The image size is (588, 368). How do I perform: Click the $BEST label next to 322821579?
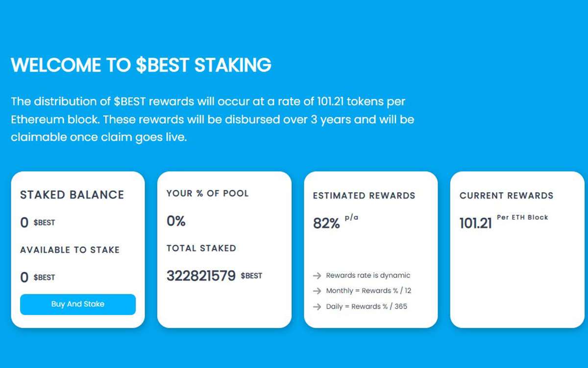tap(251, 276)
